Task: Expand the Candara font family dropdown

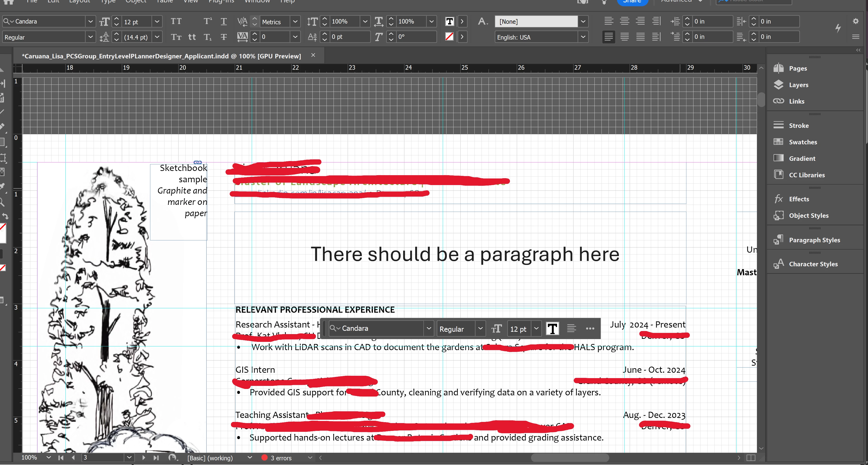Action: 90,22
